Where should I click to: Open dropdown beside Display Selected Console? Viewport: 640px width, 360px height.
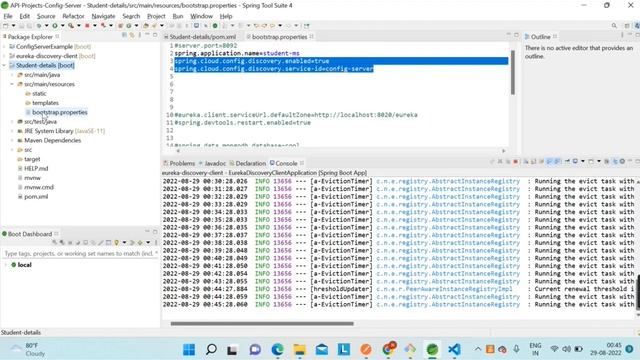point(582,162)
